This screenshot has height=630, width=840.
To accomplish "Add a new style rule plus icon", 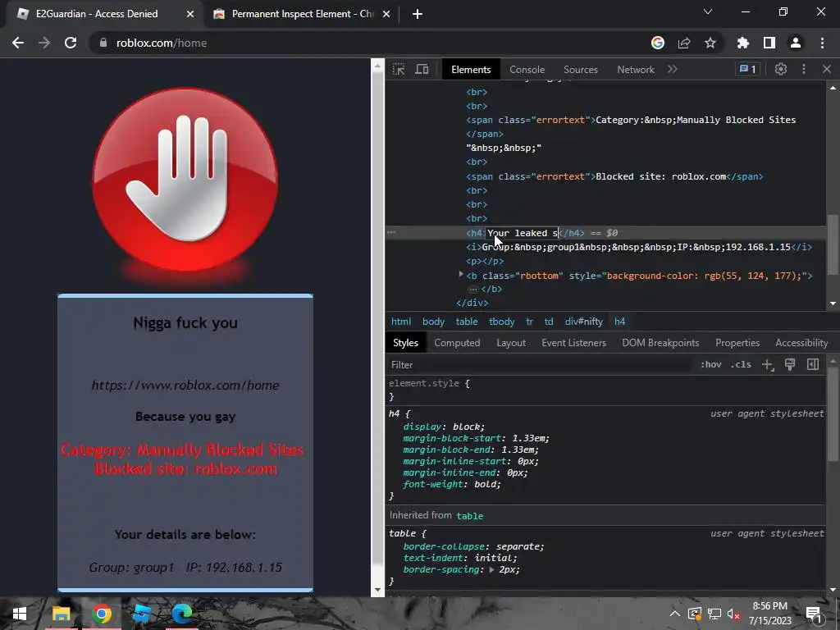I will click(768, 365).
